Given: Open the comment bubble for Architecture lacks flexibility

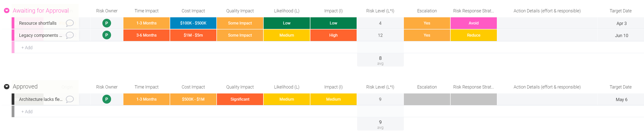Looking at the screenshot, I should click(x=70, y=99).
